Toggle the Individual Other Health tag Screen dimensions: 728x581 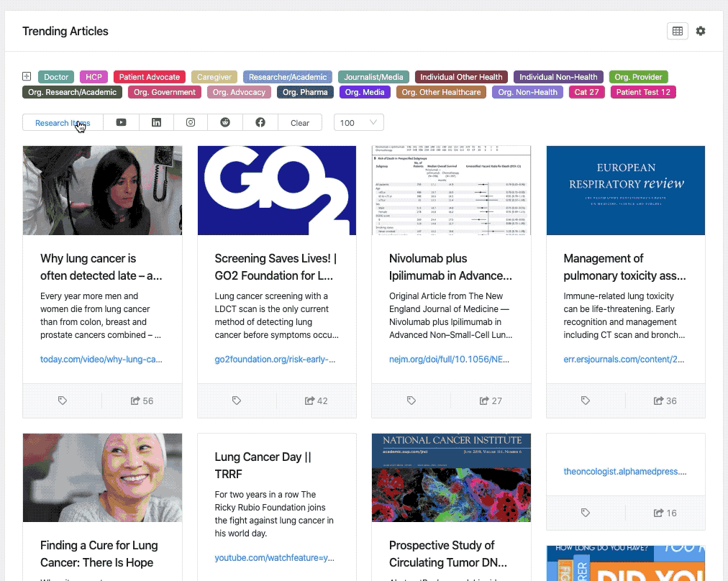coord(462,77)
